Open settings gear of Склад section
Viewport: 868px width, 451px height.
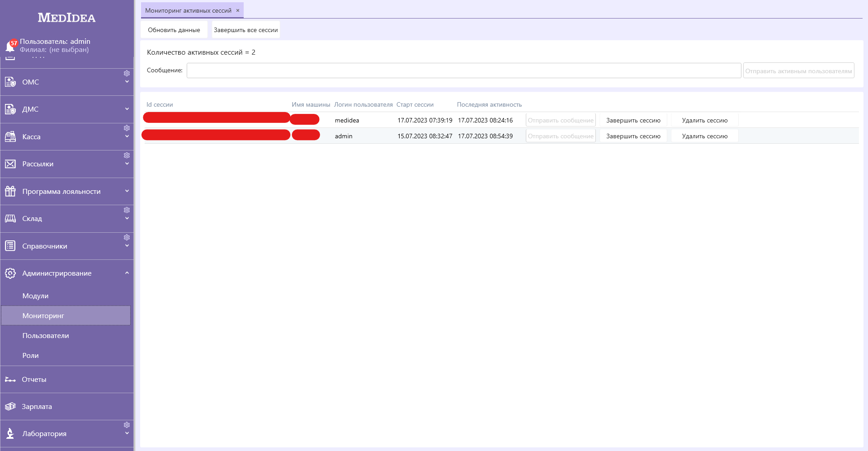point(127,210)
